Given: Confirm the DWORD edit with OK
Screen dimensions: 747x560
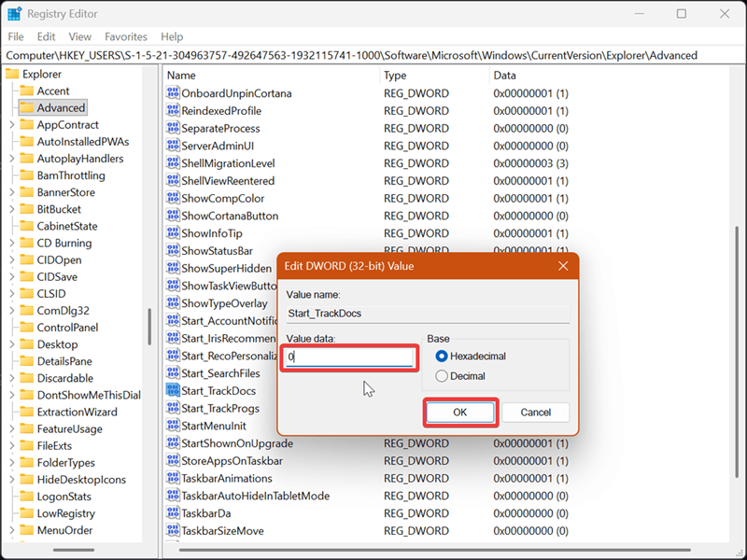Looking at the screenshot, I should click(459, 412).
